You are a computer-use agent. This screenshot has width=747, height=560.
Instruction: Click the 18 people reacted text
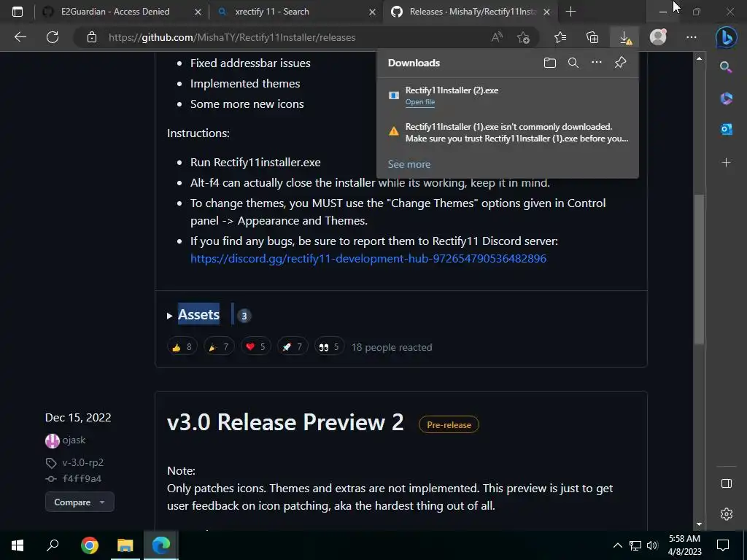[x=392, y=347]
